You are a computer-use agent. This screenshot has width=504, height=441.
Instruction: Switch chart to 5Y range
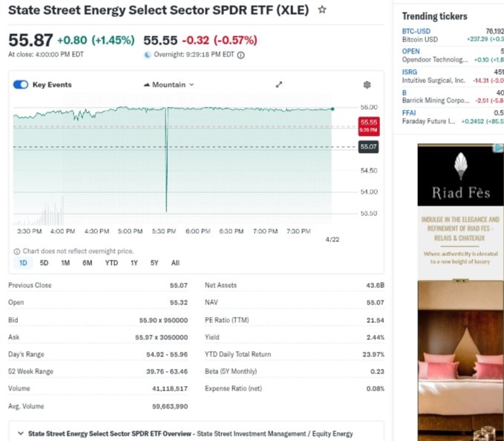pyautogui.click(x=154, y=263)
